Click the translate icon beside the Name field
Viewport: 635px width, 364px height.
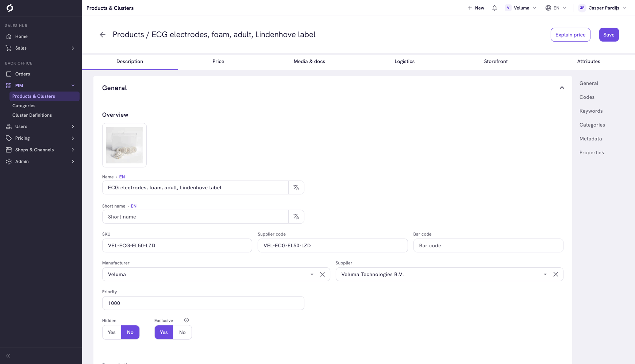(x=296, y=187)
